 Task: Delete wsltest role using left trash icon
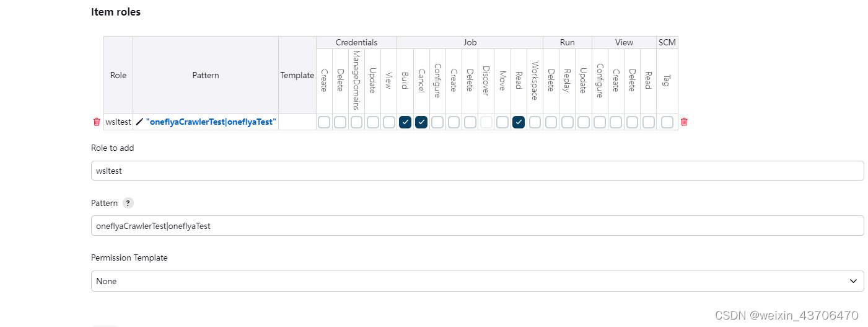click(97, 122)
